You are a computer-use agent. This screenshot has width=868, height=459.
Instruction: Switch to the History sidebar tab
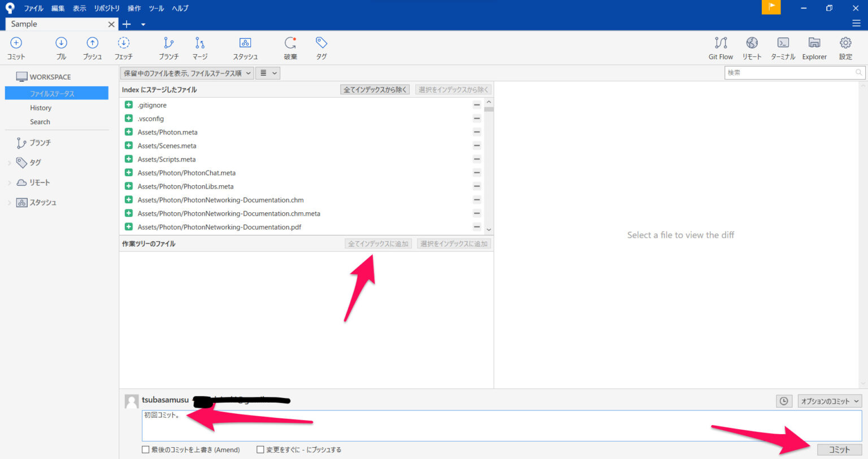tap(40, 107)
